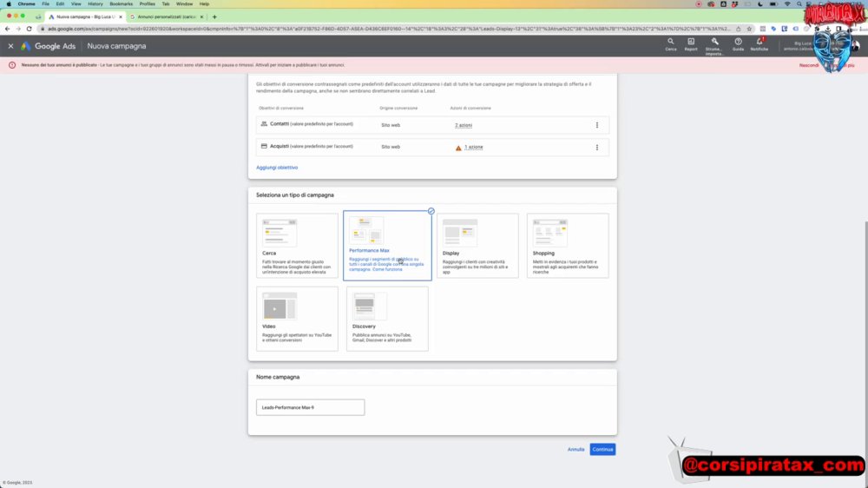Click the Spotlight search icon in menu bar

pos(799,3)
